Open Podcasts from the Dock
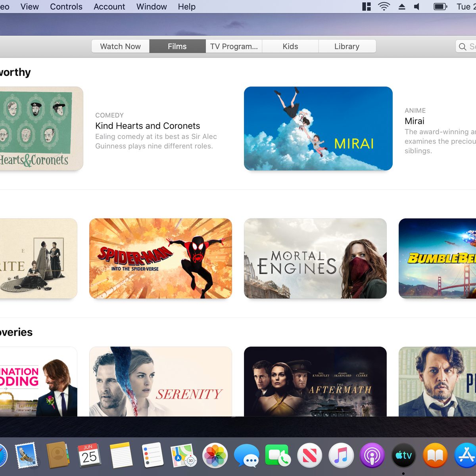Viewport: 476px width, 476px height. point(372,456)
